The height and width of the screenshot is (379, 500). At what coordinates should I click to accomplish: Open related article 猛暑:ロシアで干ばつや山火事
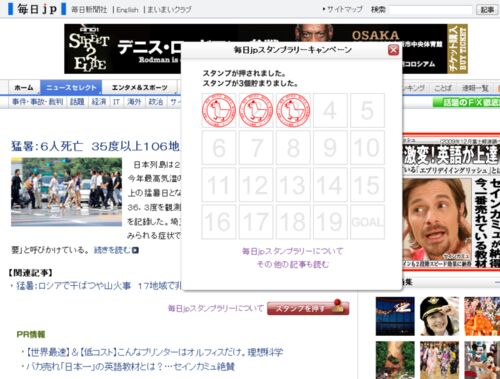click(99, 286)
